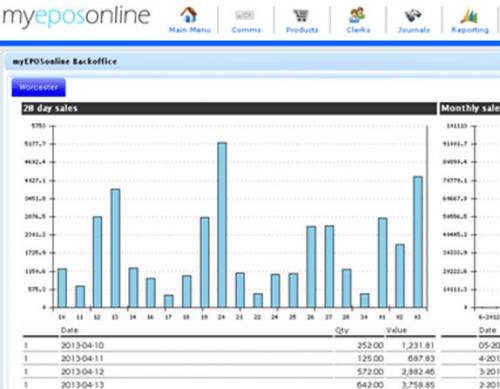The image size is (500, 389).
Task: Click the Value column header
Action: coord(396,330)
